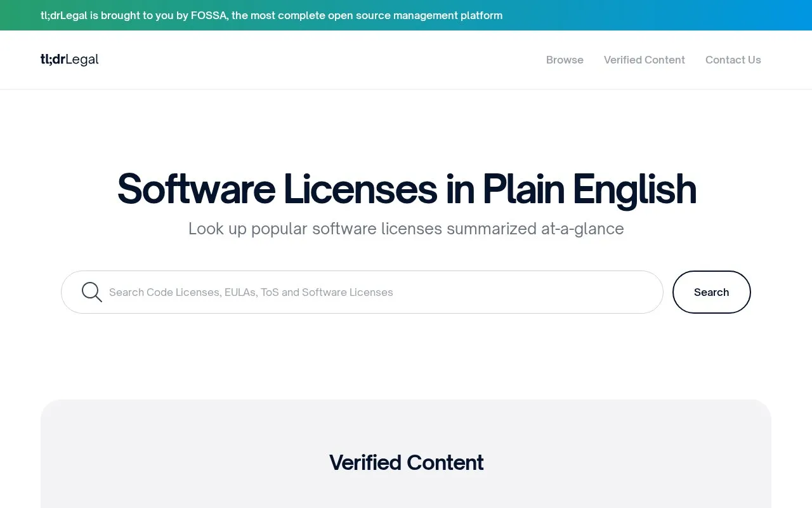Click the magnifying glass search icon
This screenshot has width=812, height=508.
(x=92, y=292)
